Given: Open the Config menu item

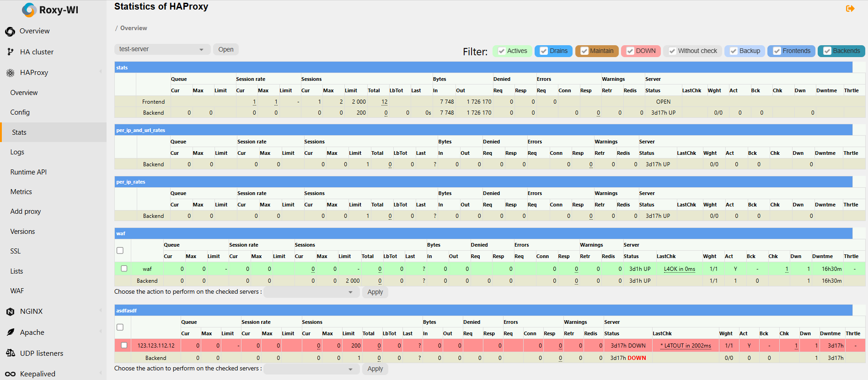Looking at the screenshot, I should tap(20, 112).
